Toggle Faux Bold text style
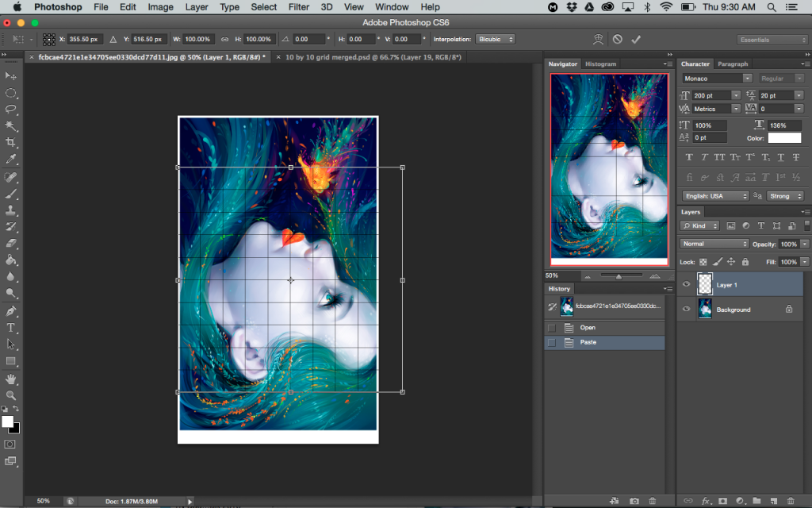This screenshot has width=812, height=508. coord(689,157)
